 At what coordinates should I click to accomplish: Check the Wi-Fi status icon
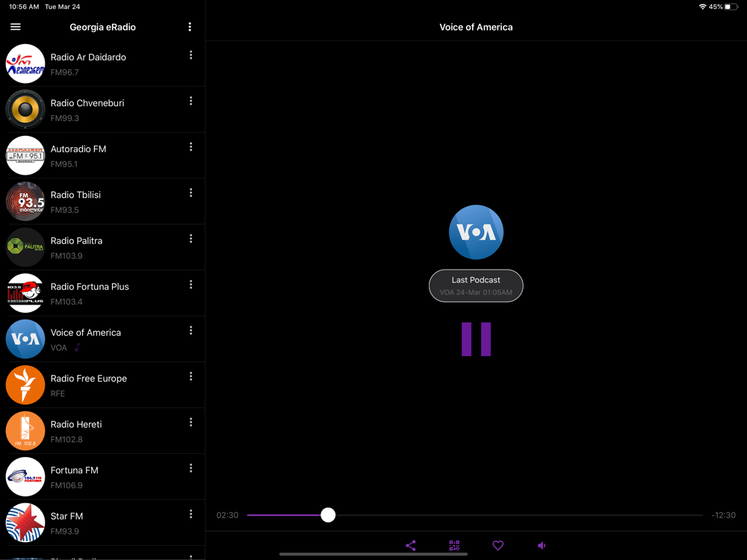point(702,7)
